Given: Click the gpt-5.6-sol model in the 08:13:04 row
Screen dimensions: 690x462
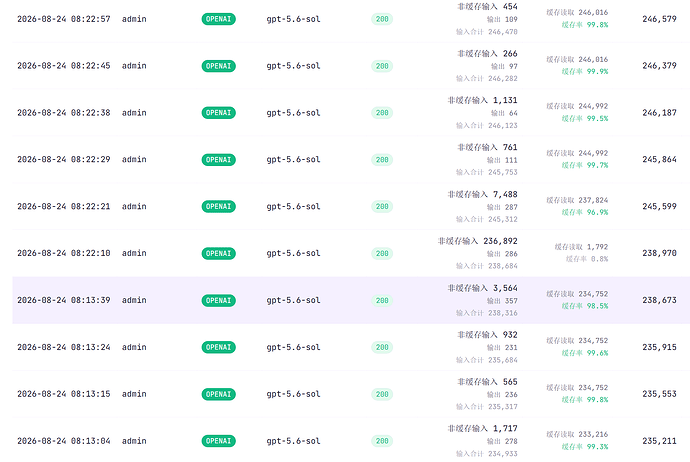Looking at the screenshot, I should pyautogui.click(x=293, y=441).
